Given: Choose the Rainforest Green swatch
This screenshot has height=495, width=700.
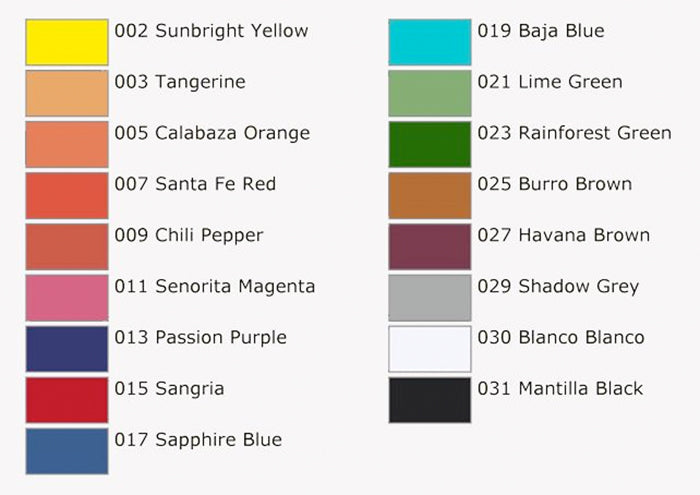Looking at the screenshot, I should coord(430,145).
